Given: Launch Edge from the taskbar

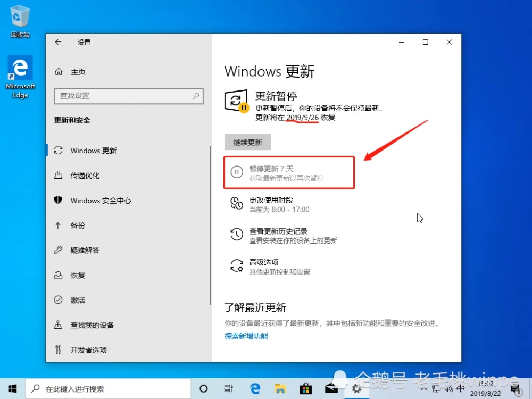Looking at the screenshot, I should 255,389.
